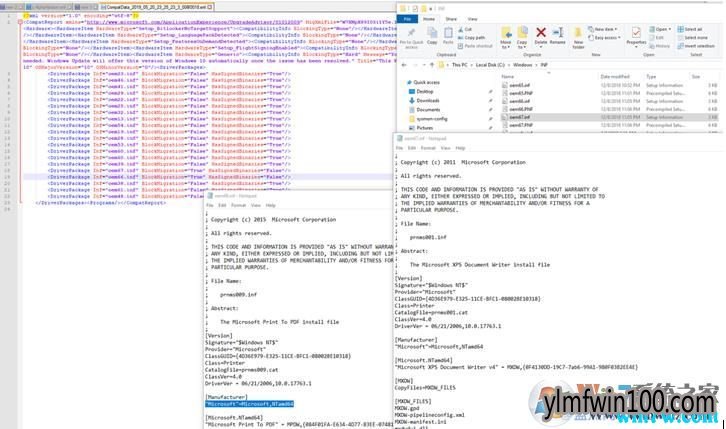Click Local Disk (C:) in the address path

click(x=490, y=65)
